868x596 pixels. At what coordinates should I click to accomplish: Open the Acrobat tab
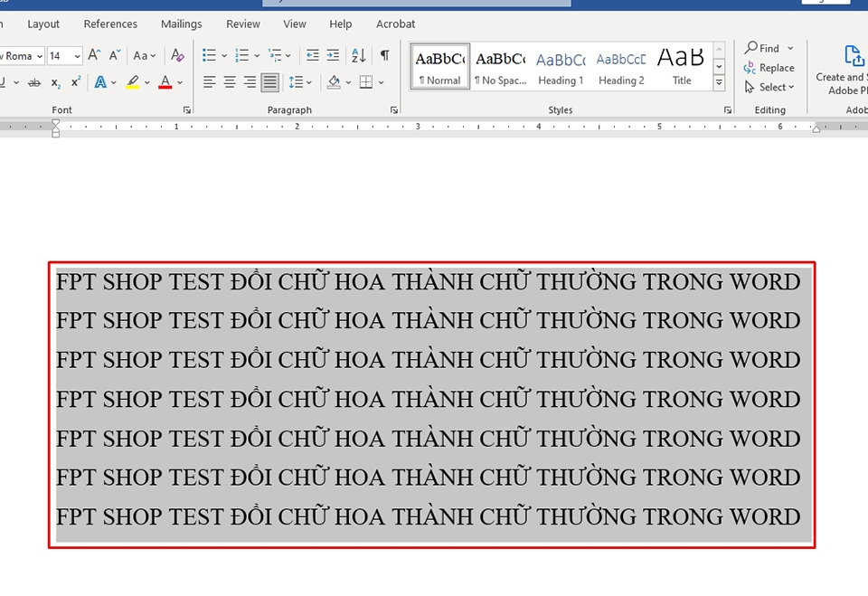(x=395, y=24)
